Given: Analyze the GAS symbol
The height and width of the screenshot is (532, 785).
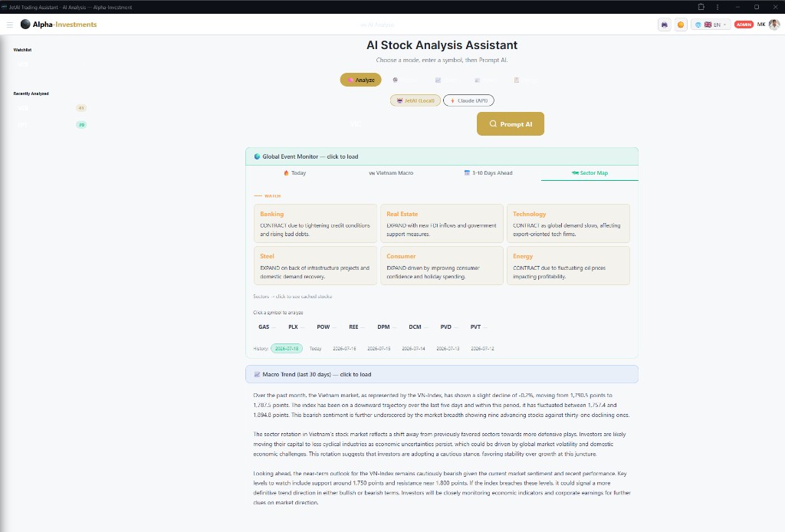Looking at the screenshot, I should point(266,327).
